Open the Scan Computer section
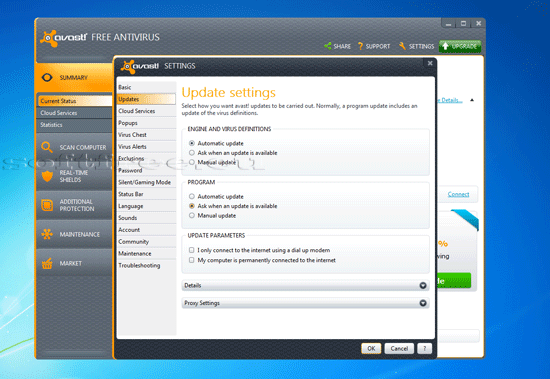 pos(74,147)
